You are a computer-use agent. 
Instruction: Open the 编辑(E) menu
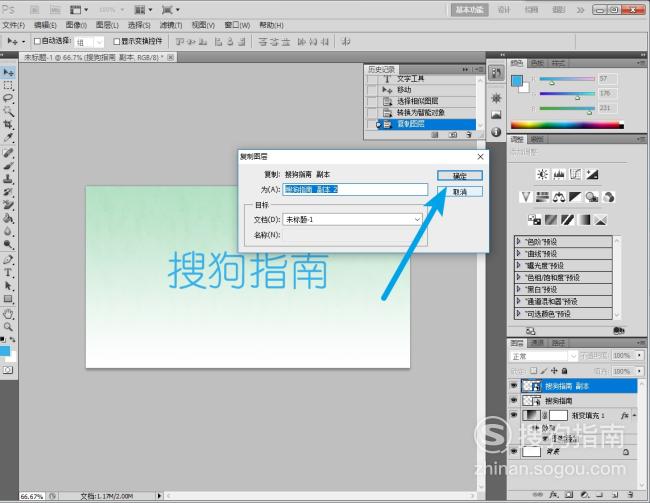(45, 25)
